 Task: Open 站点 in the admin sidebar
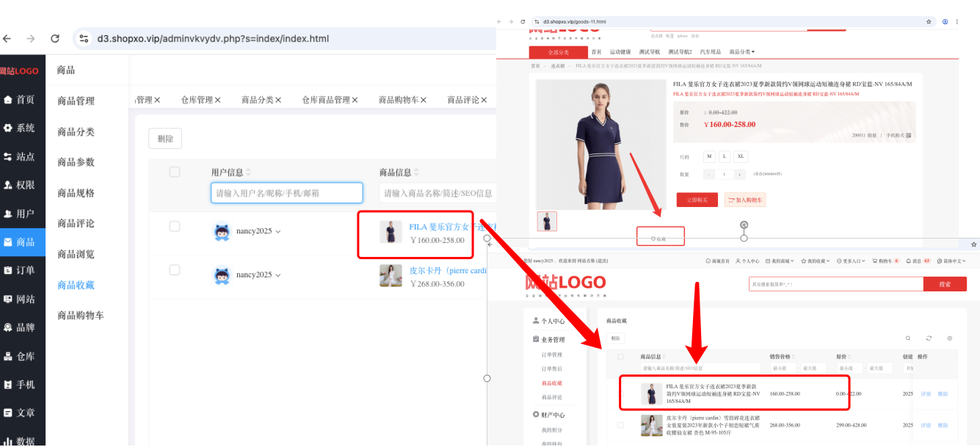tap(20, 156)
